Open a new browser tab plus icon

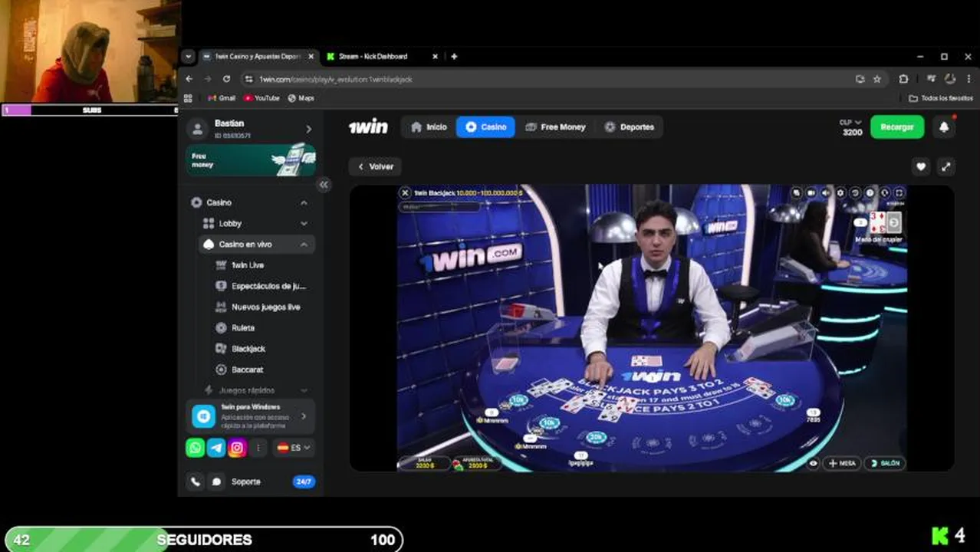tap(454, 57)
